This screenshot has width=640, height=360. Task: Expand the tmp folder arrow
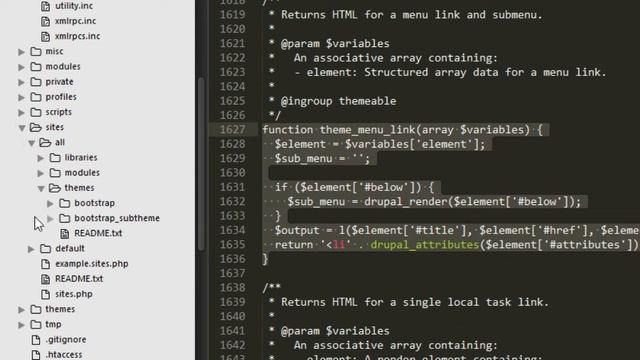22,325
